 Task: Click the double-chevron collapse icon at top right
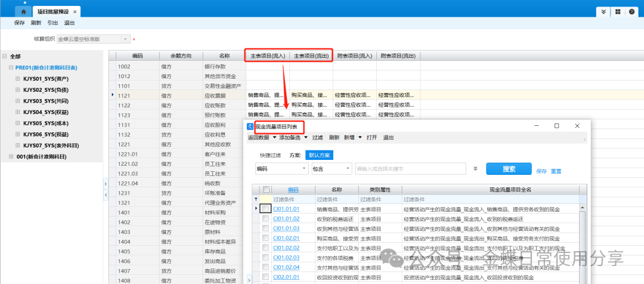coord(604,12)
